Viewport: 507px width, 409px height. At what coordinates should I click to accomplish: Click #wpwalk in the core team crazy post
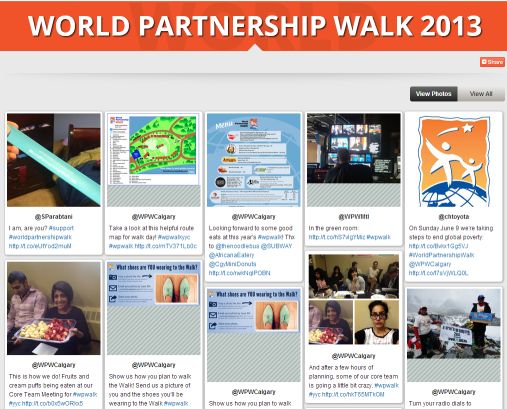(x=386, y=385)
